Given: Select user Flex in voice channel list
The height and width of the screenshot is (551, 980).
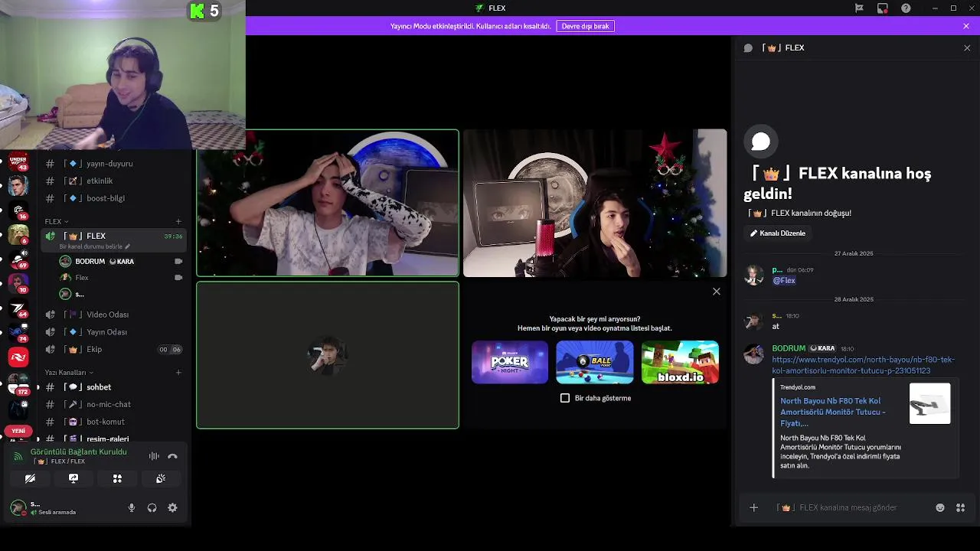Looking at the screenshot, I should 120,277.
